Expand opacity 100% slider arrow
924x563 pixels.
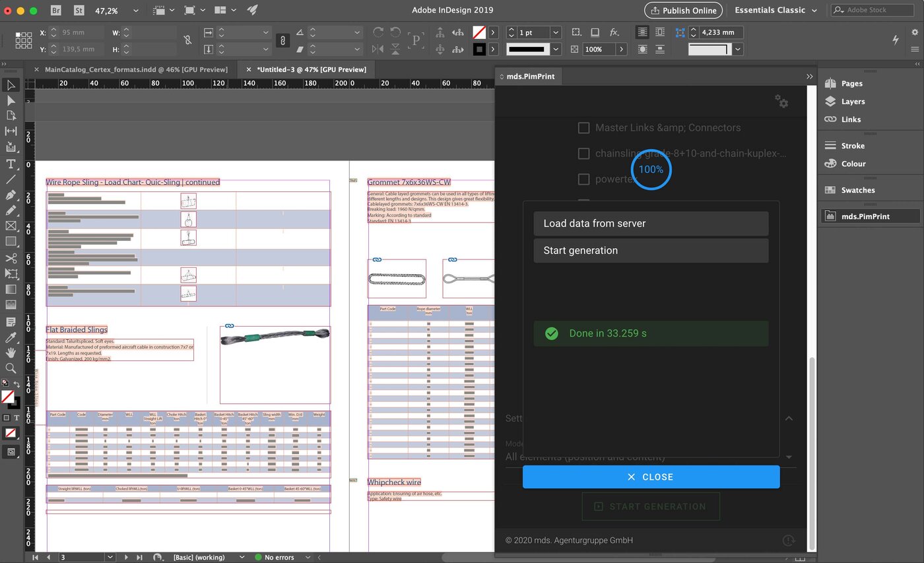[621, 50]
